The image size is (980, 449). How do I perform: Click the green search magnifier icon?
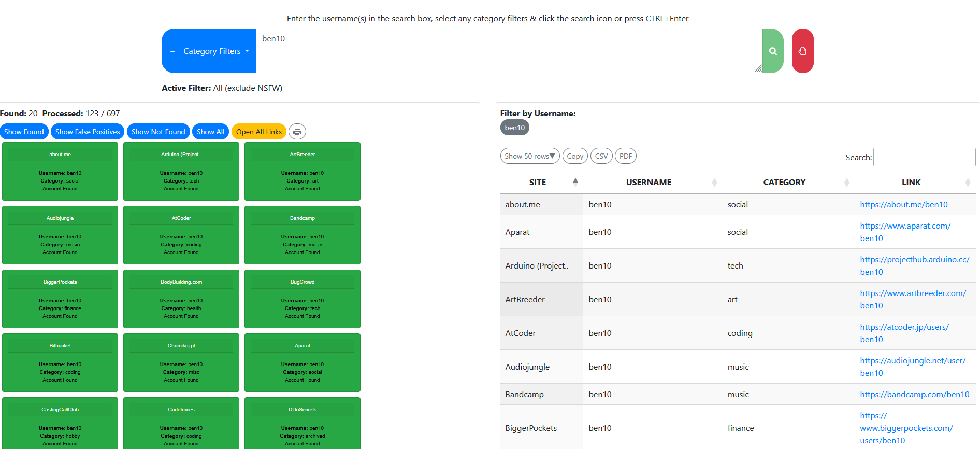(x=772, y=51)
